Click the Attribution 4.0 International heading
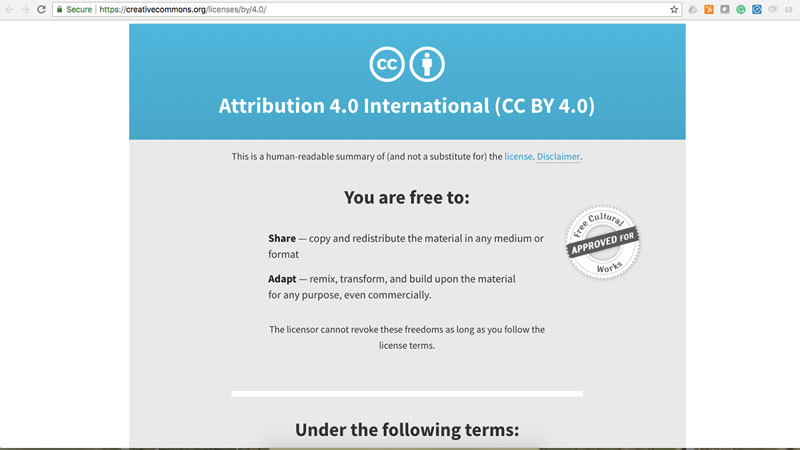This screenshot has height=450, width=800. point(407,106)
